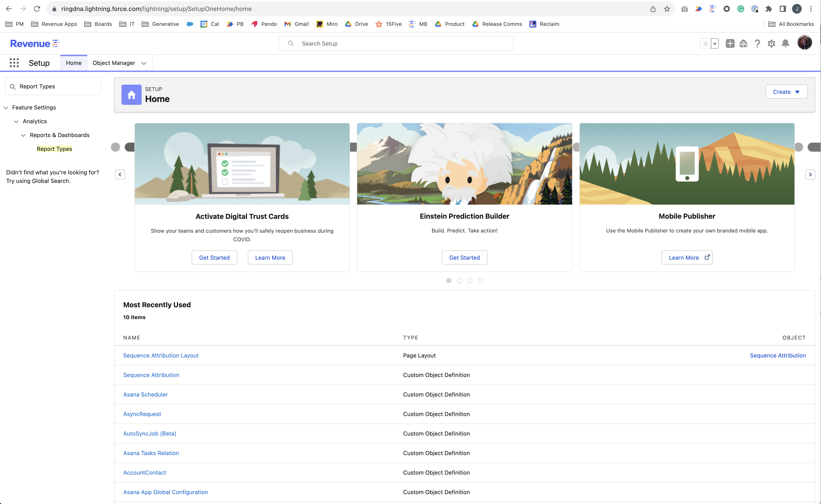Switch to the Home tab

point(74,63)
